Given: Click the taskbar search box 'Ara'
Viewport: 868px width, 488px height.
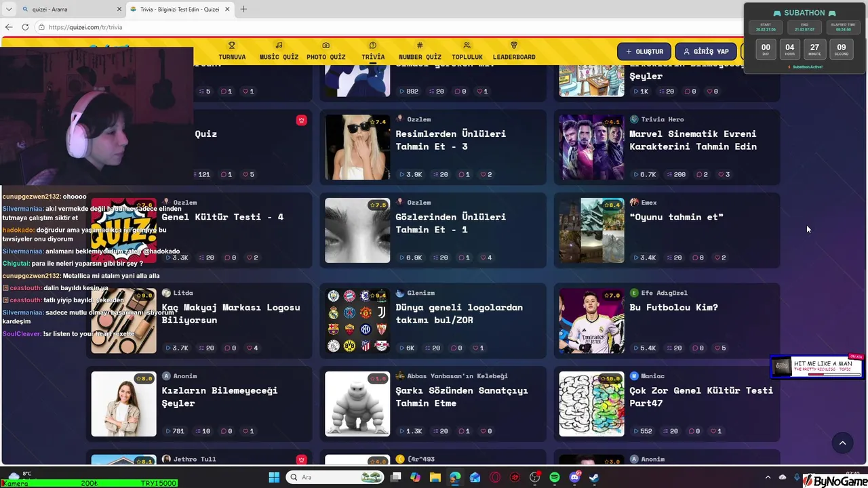Looking at the screenshot, I should [334, 477].
